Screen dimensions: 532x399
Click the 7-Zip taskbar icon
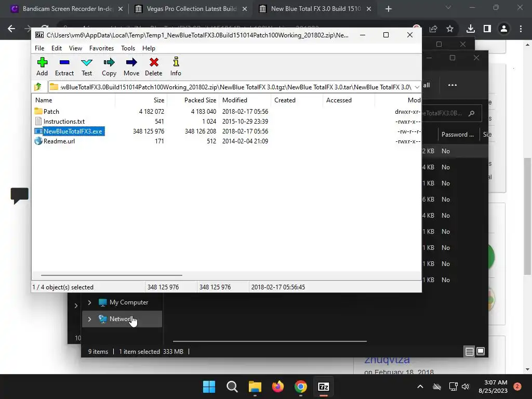(x=323, y=387)
